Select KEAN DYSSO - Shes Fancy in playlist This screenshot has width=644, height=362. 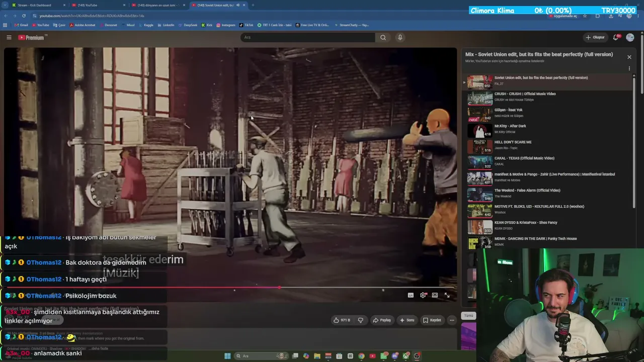[x=548, y=226]
